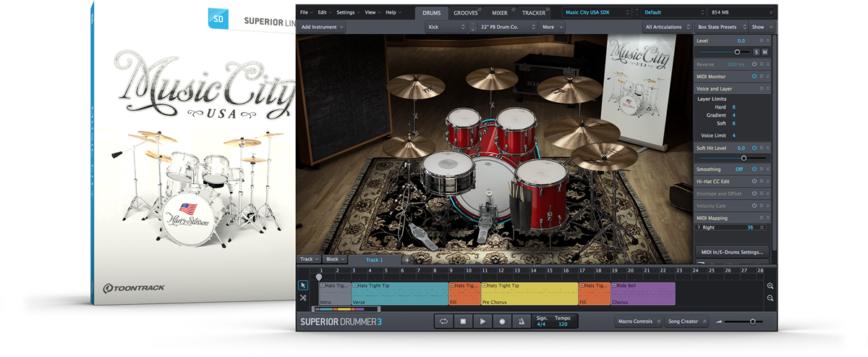This screenshot has width=868, height=357.
Task: Switch to the Drums tab
Action: pyautogui.click(x=431, y=13)
